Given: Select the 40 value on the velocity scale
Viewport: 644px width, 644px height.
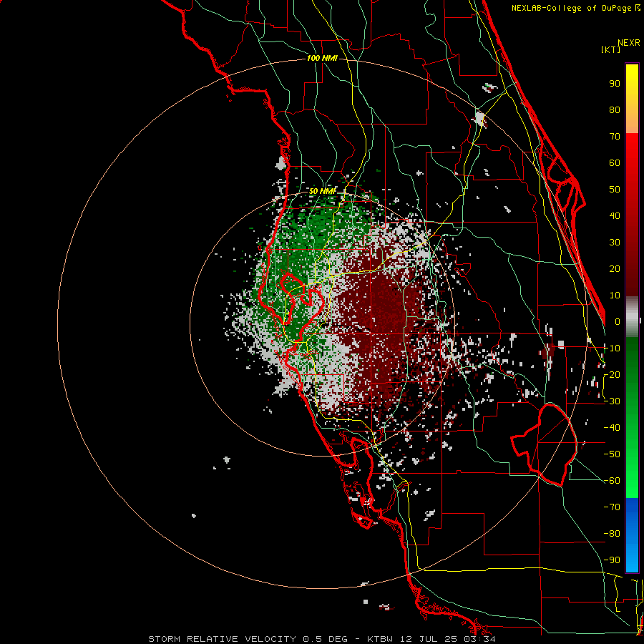Looking at the screenshot, I should click(615, 215).
